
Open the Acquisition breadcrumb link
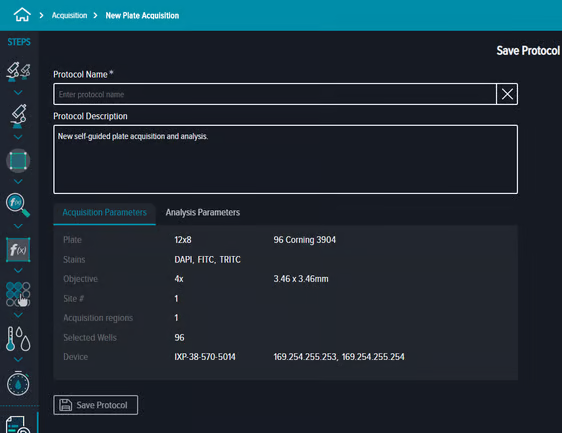point(70,15)
